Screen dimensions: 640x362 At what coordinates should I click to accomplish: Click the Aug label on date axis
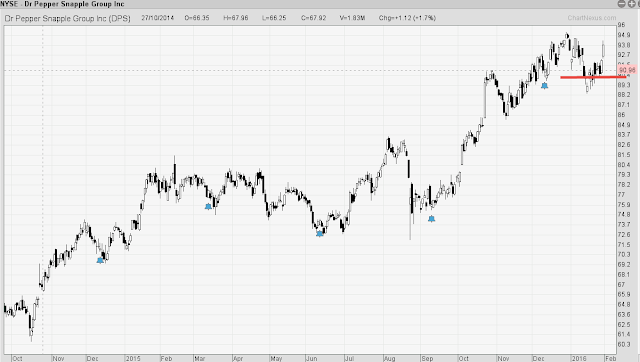tap(389, 358)
